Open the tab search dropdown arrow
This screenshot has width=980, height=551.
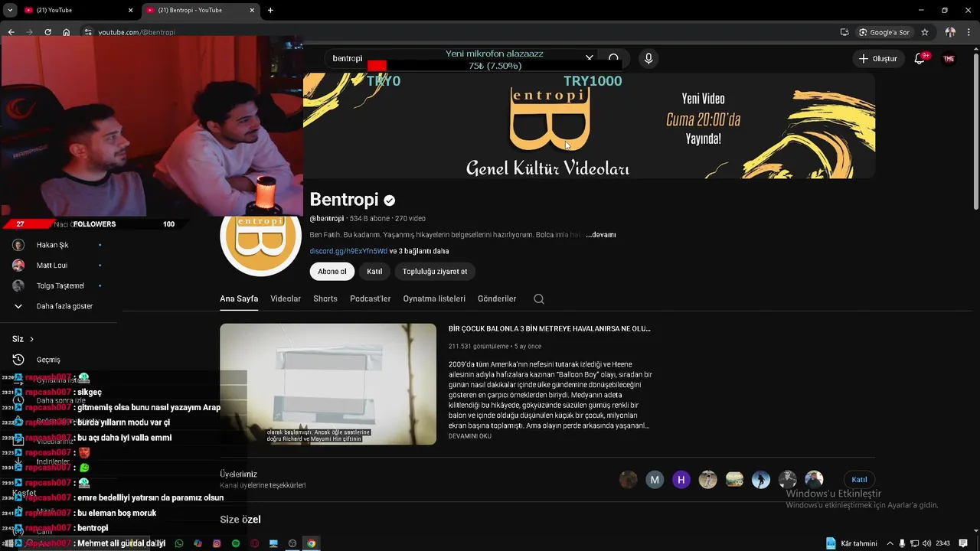coord(10,10)
